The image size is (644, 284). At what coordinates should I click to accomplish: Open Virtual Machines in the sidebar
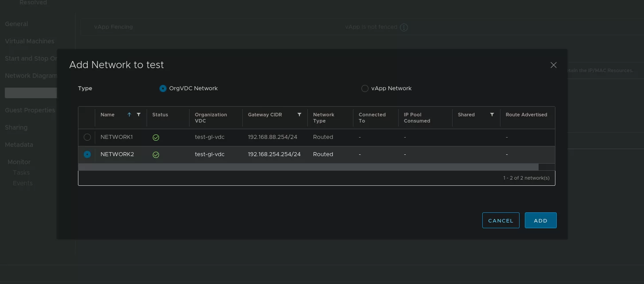(29, 41)
